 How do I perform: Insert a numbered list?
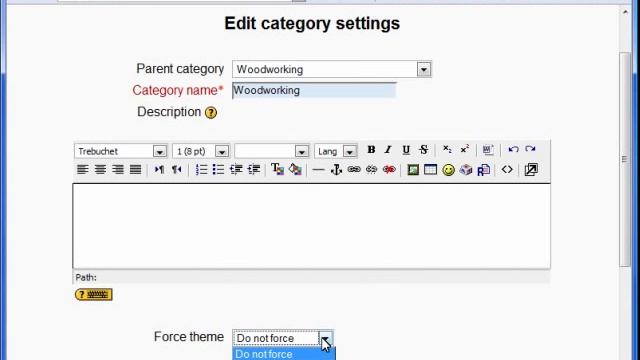(x=201, y=169)
